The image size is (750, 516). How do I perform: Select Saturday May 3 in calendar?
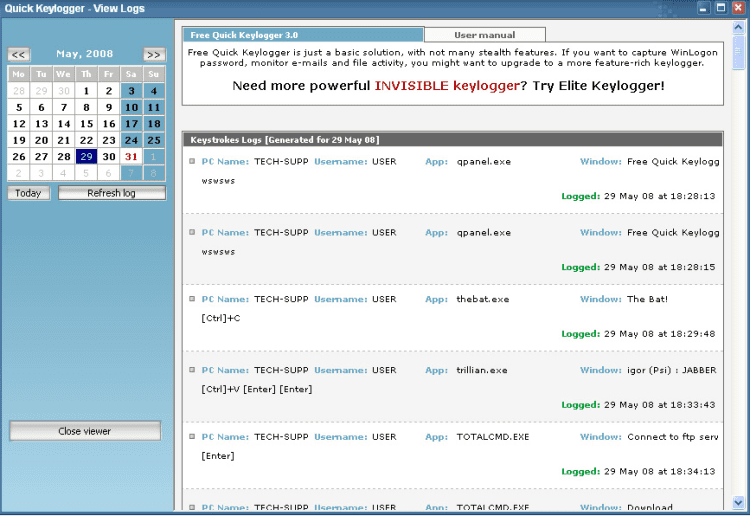tap(131, 91)
